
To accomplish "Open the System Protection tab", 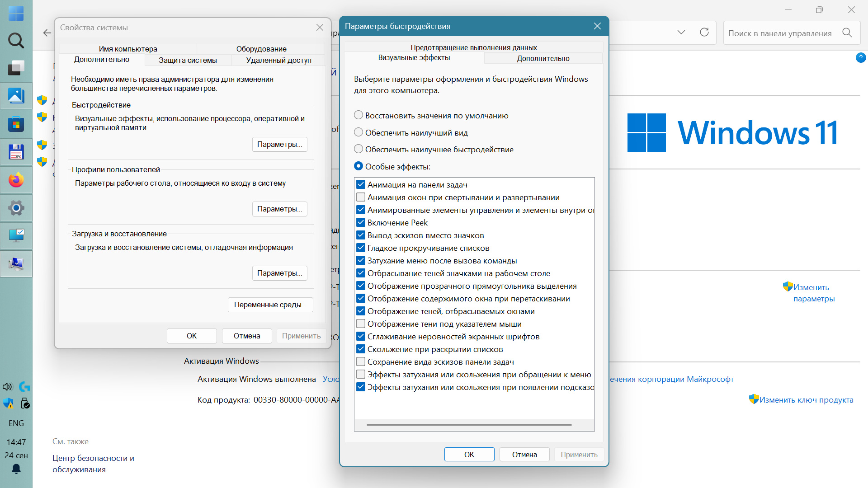I will [x=188, y=60].
